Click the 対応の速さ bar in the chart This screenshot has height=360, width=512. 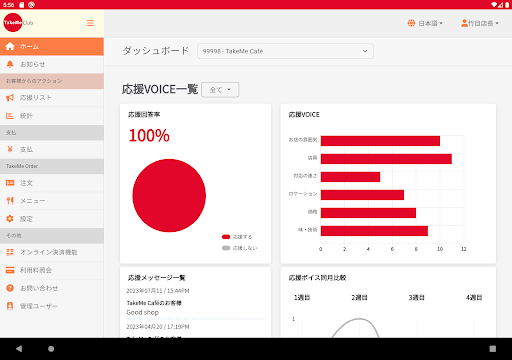350,177
